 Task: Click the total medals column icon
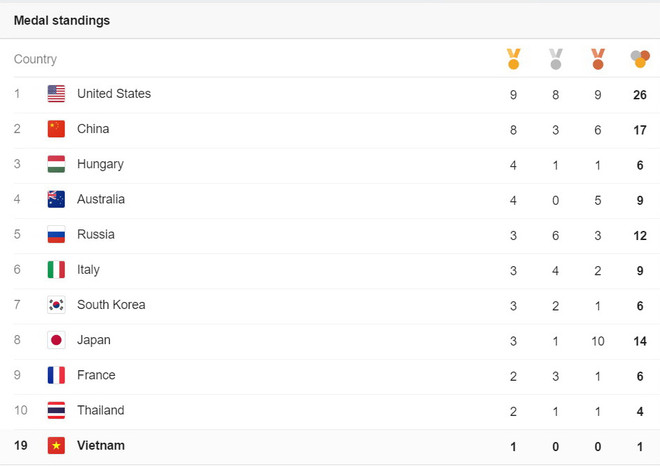point(640,59)
